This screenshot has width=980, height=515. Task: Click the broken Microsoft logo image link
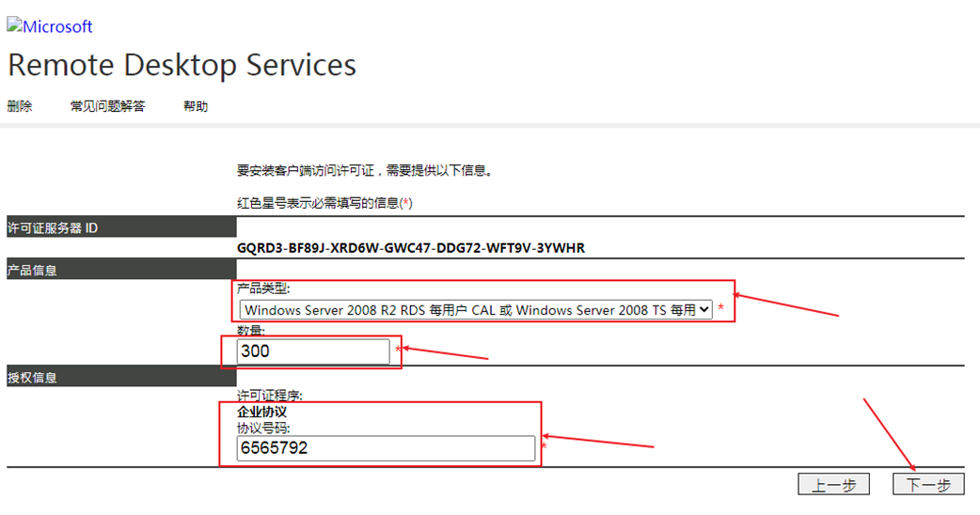49,26
